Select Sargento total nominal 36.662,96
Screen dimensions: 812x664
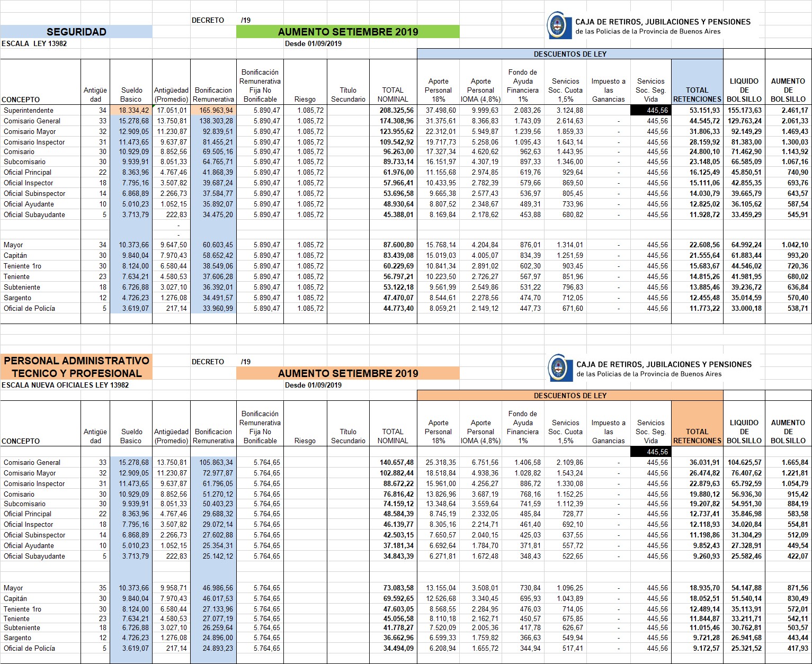[x=392, y=638]
